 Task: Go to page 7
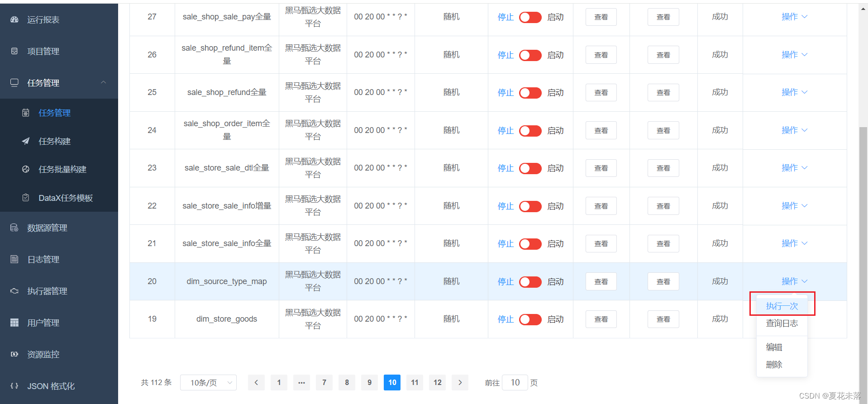324,383
